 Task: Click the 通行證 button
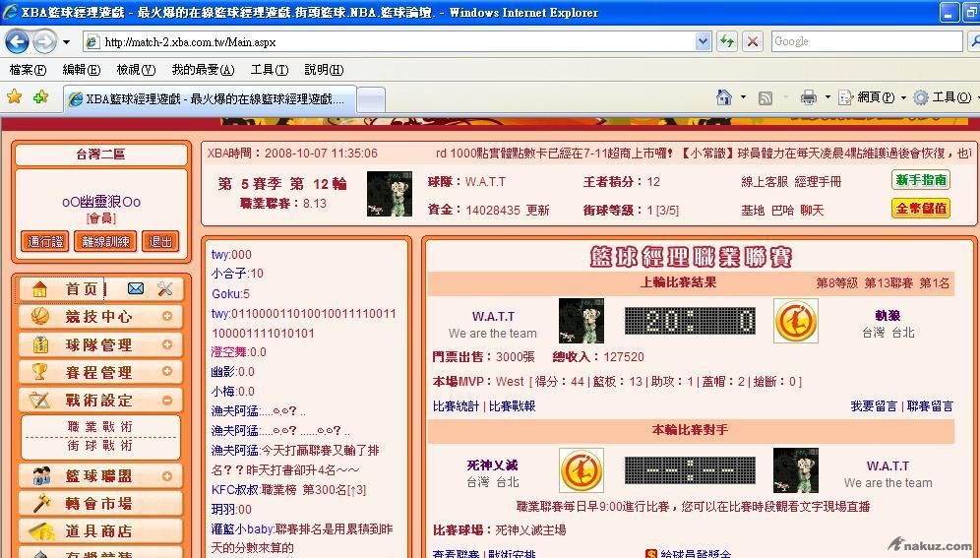45,242
